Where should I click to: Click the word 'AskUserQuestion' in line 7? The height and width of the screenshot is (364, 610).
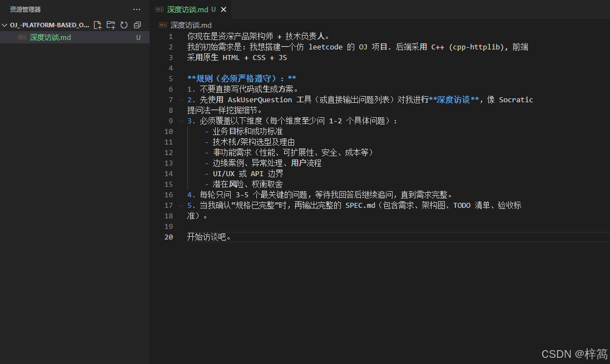pos(260,100)
